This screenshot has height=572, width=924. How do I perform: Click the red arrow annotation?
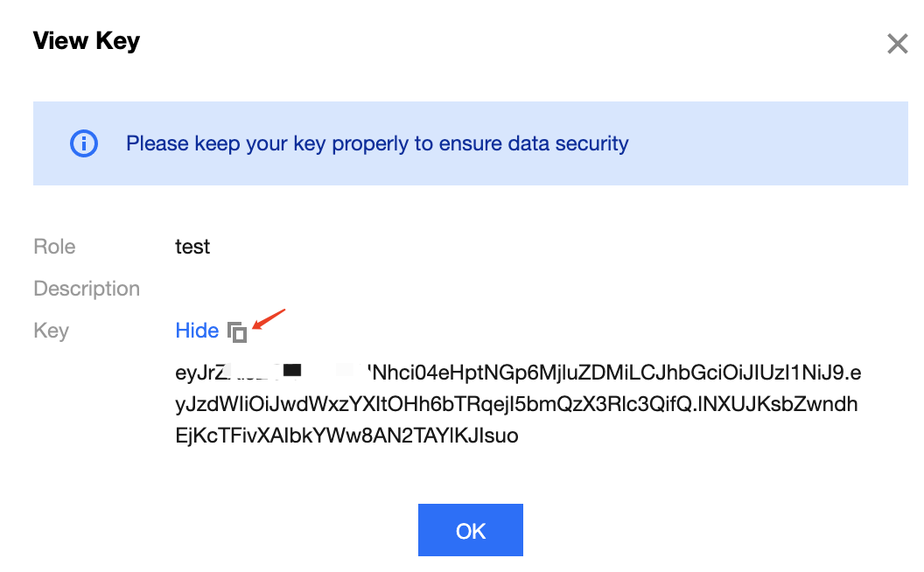tap(271, 317)
